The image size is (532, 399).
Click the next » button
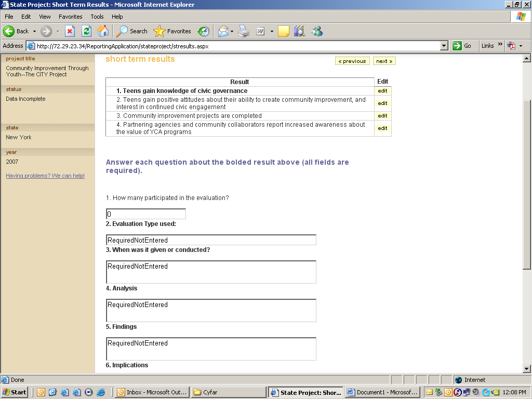click(384, 61)
